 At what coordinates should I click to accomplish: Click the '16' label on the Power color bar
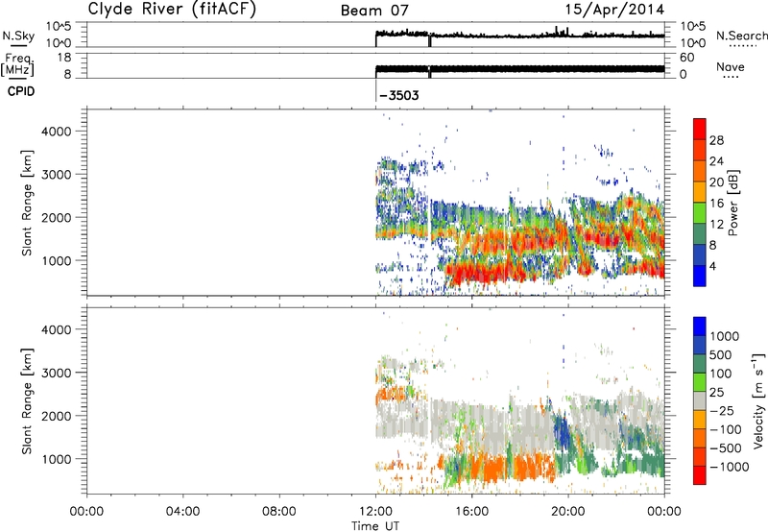[x=716, y=204]
